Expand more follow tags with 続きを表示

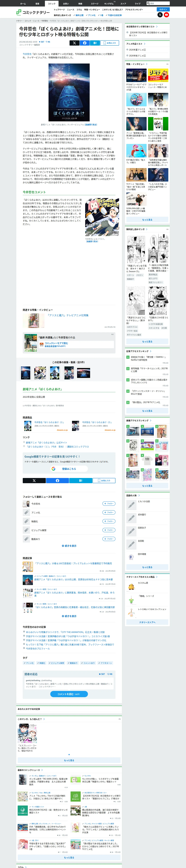[x=69, y=546]
